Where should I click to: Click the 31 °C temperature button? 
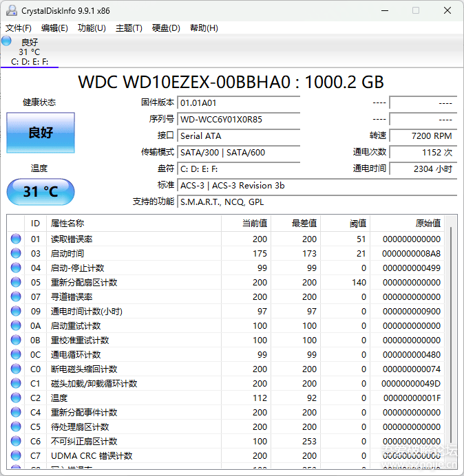coord(41,192)
